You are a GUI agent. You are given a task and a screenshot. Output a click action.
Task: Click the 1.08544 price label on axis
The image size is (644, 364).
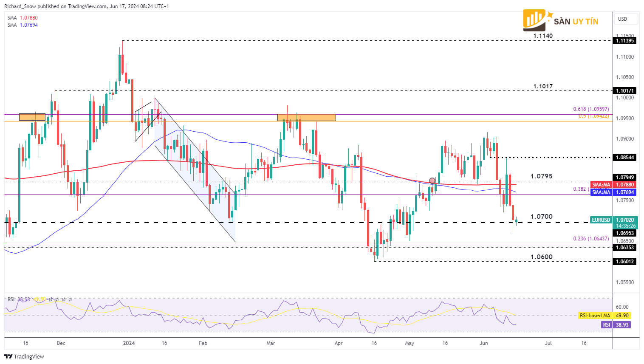pos(625,158)
